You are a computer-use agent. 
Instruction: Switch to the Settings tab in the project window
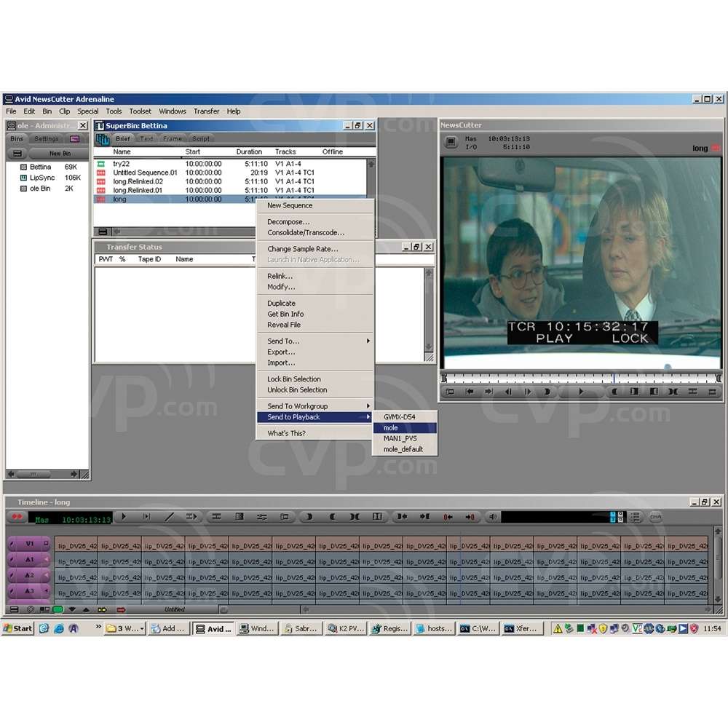[47, 139]
